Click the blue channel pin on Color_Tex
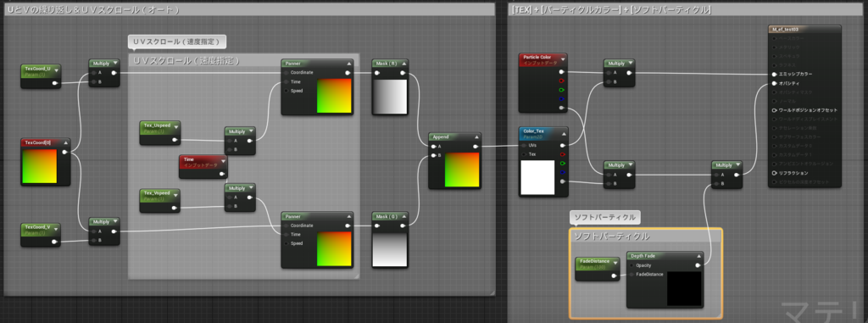The image size is (868, 323). tap(563, 172)
